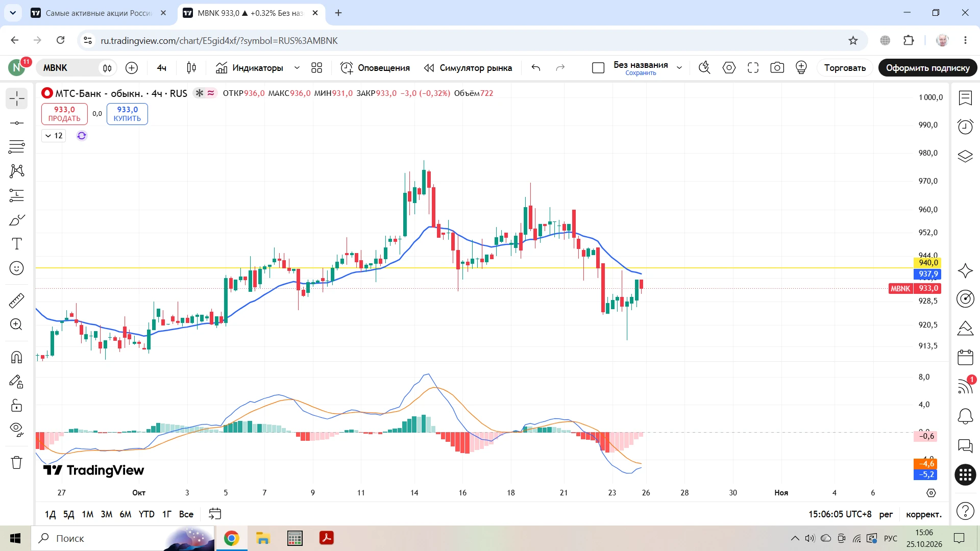Click the Торговать button

[845, 68]
